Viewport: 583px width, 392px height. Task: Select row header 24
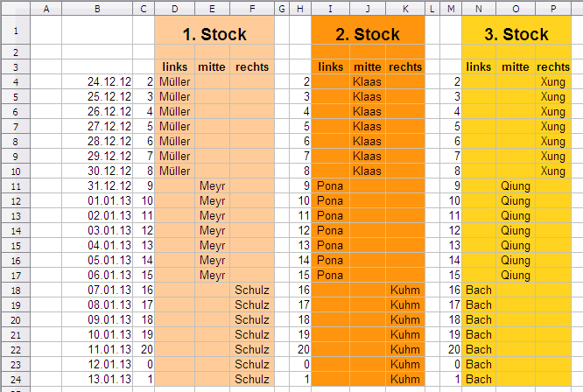click(x=15, y=379)
